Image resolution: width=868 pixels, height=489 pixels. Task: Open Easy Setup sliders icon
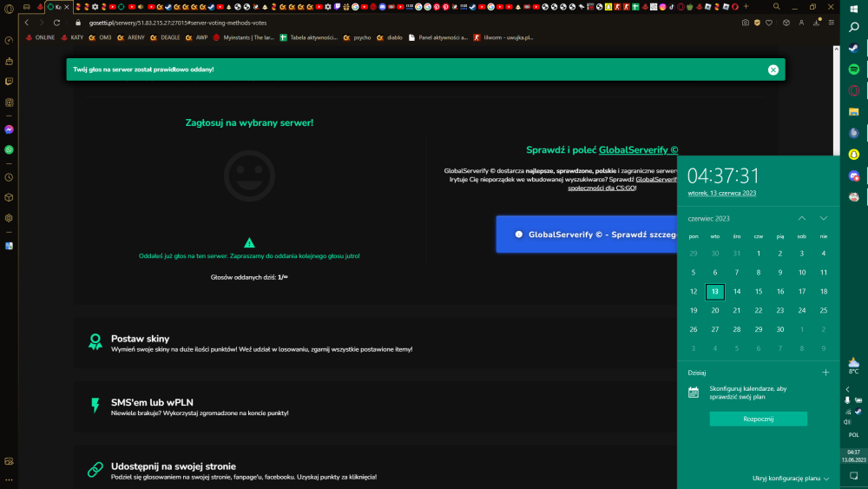point(832,23)
